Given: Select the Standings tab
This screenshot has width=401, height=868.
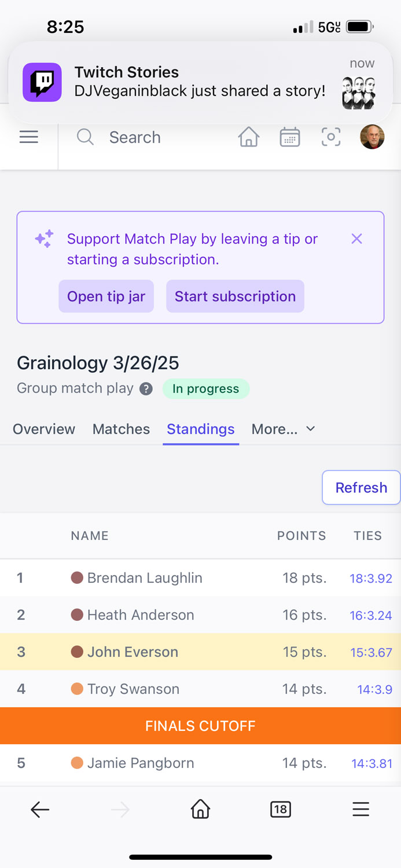Looking at the screenshot, I should tap(201, 429).
